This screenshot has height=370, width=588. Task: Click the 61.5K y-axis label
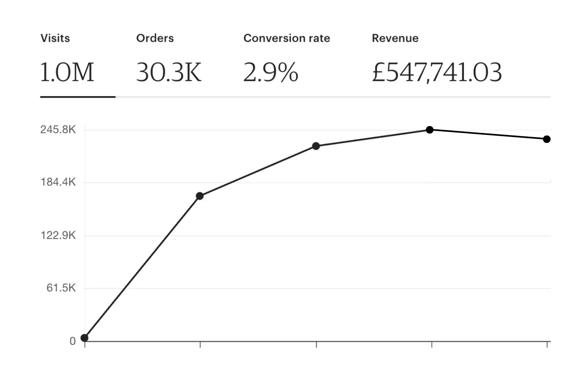coord(61,288)
